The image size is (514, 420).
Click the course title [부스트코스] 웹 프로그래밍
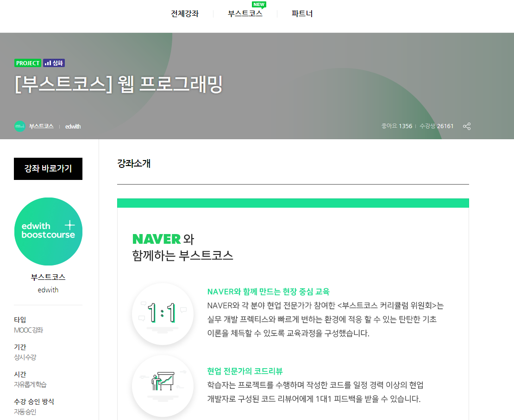pyautogui.click(x=119, y=84)
